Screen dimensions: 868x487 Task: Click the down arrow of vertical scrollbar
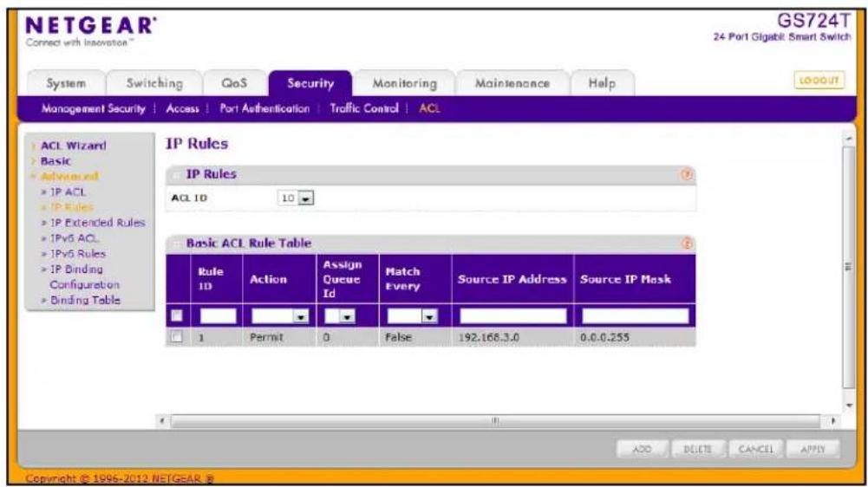849,406
